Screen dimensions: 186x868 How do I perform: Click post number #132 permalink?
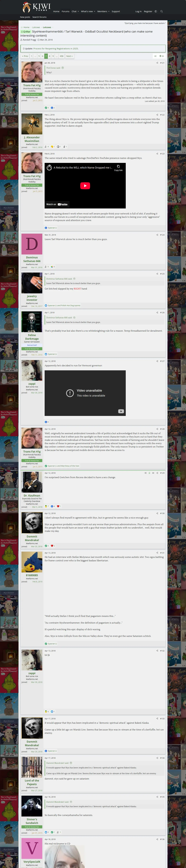pos(162,651)
